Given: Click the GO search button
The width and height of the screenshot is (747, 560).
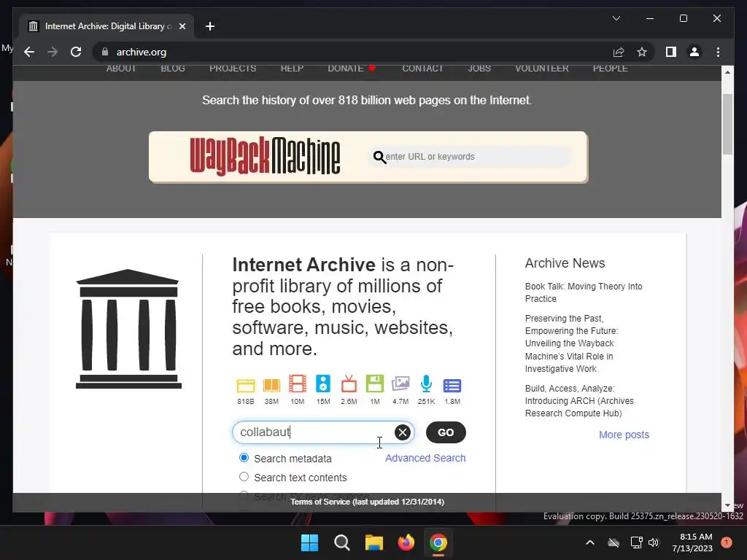Looking at the screenshot, I should [446, 432].
